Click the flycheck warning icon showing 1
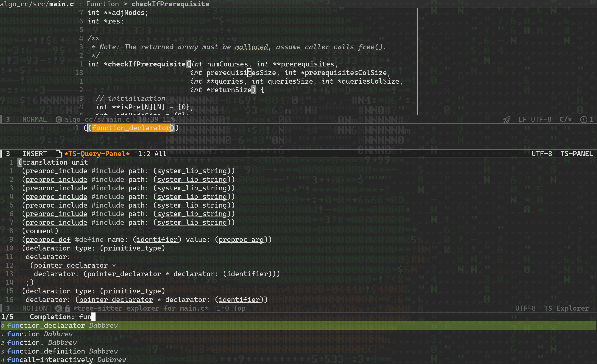 [x=584, y=119]
